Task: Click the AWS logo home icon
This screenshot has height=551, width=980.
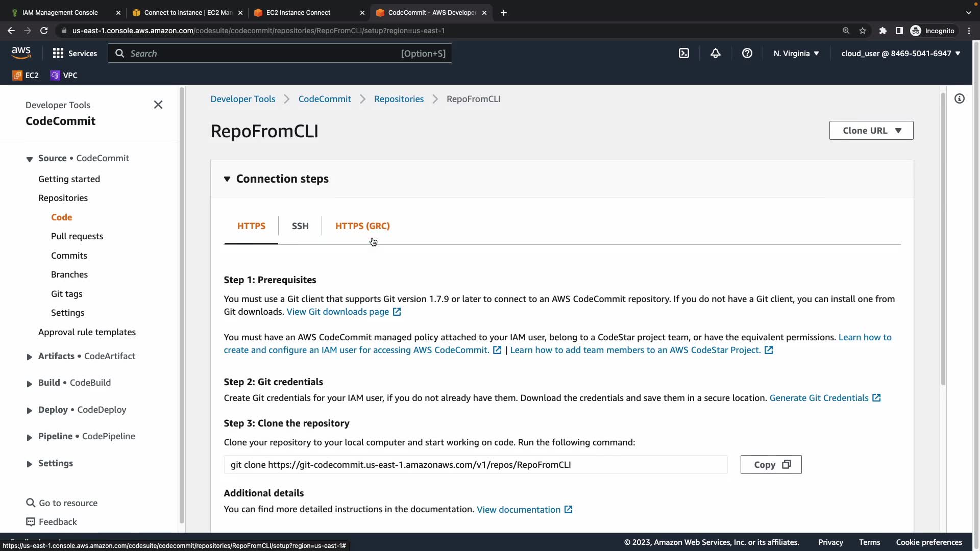Action: click(21, 53)
